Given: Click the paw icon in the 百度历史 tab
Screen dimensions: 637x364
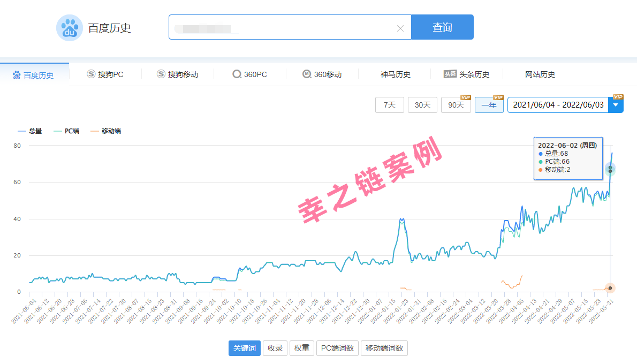Looking at the screenshot, I should tap(17, 75).
